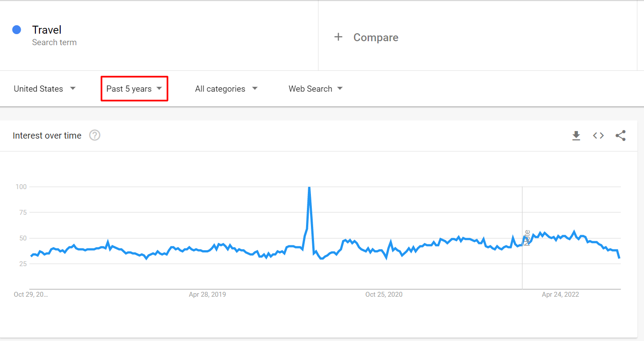Download the Interest over time chart data
Viewport: 644px width, 341px height.
576,136
